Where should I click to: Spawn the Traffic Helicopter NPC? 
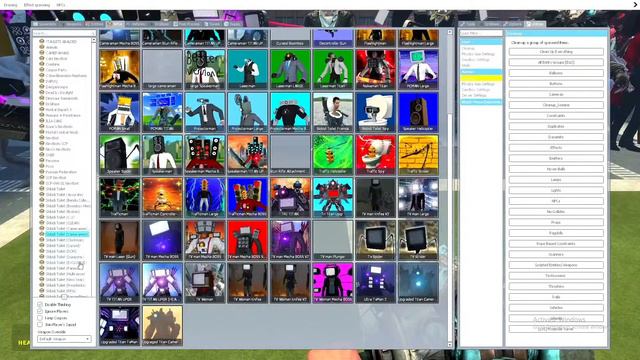(333, 154)
